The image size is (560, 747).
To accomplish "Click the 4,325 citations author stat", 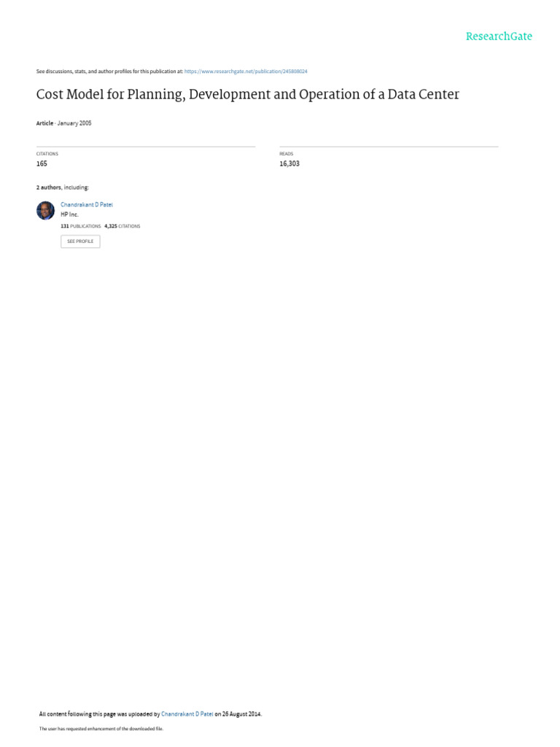I will pyautogui.click(x=122, y=226).
